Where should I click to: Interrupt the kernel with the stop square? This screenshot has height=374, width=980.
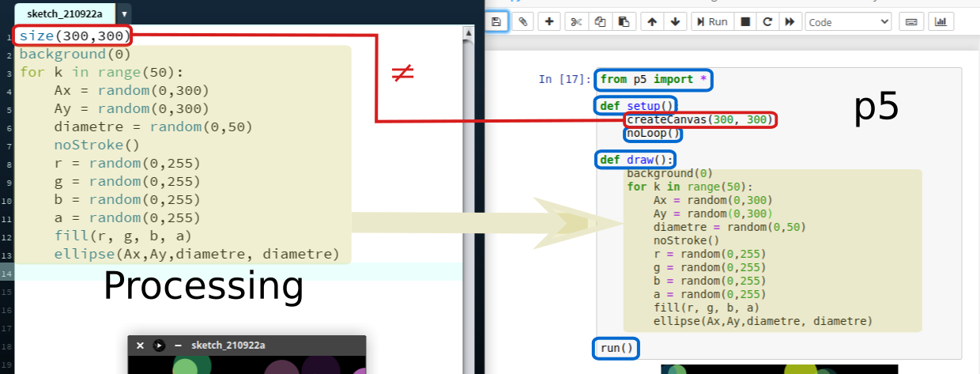pos(744,22)
